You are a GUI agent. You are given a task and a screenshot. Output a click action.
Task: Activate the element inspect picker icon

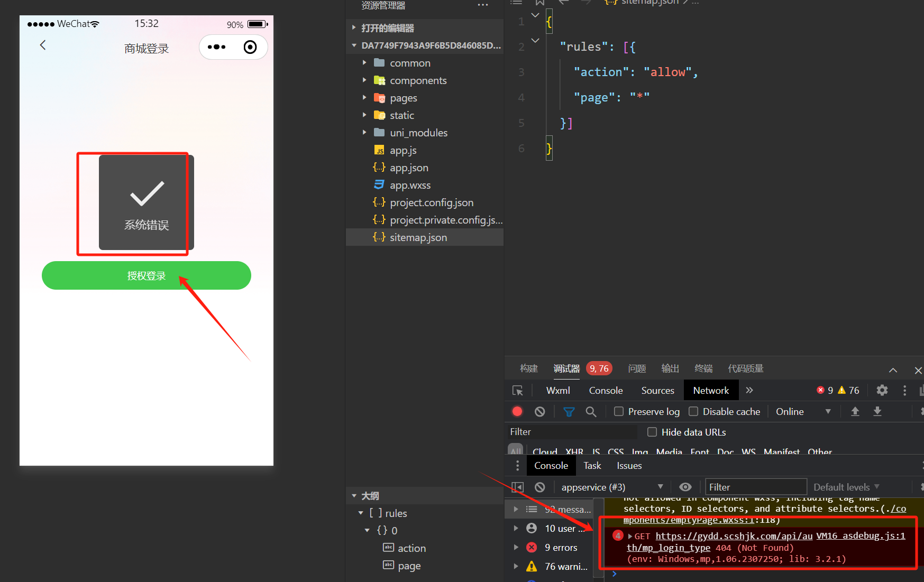518,391
